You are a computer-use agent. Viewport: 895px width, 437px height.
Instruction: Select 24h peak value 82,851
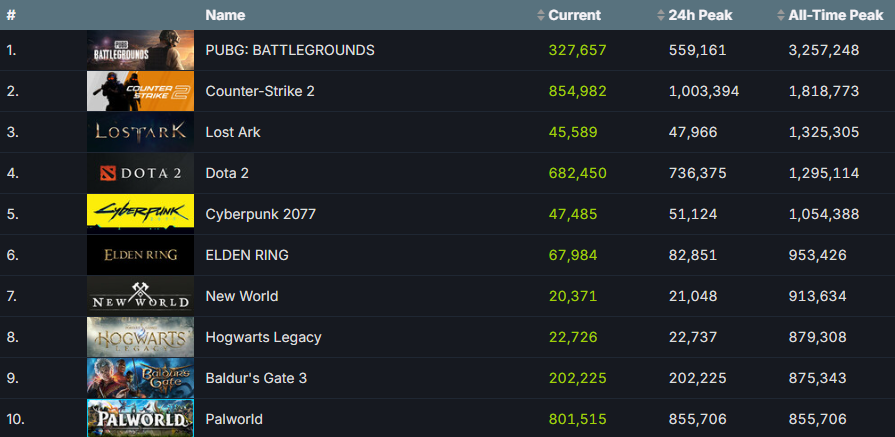click(x=693, y=256)
